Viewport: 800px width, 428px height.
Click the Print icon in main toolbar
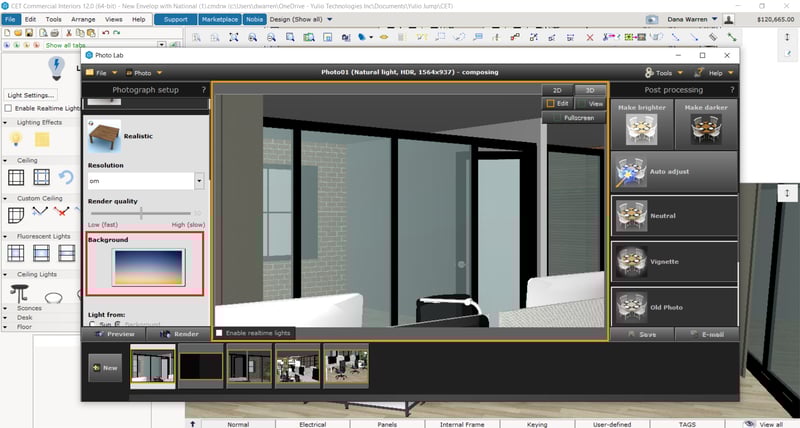(x=54, y=33)
